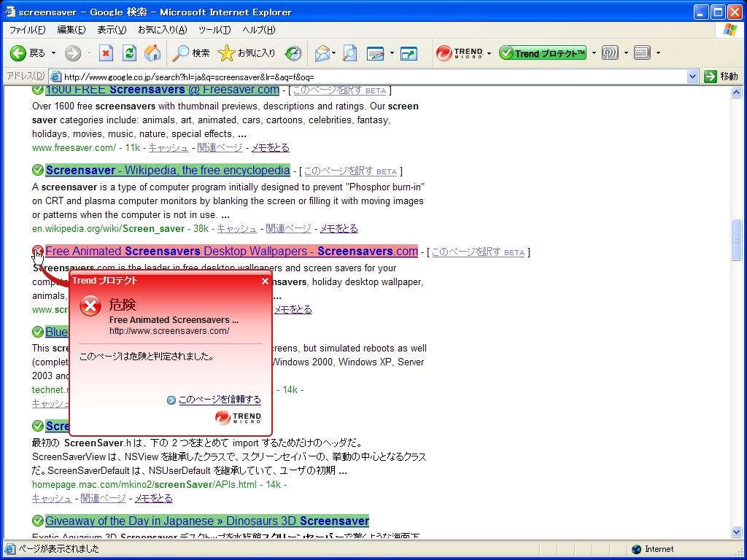This screenshot has height=560, width=747.
Task: Open Free Animated Screensavers Desktop Wallpapers link
Action: click(x=231, y=251)
